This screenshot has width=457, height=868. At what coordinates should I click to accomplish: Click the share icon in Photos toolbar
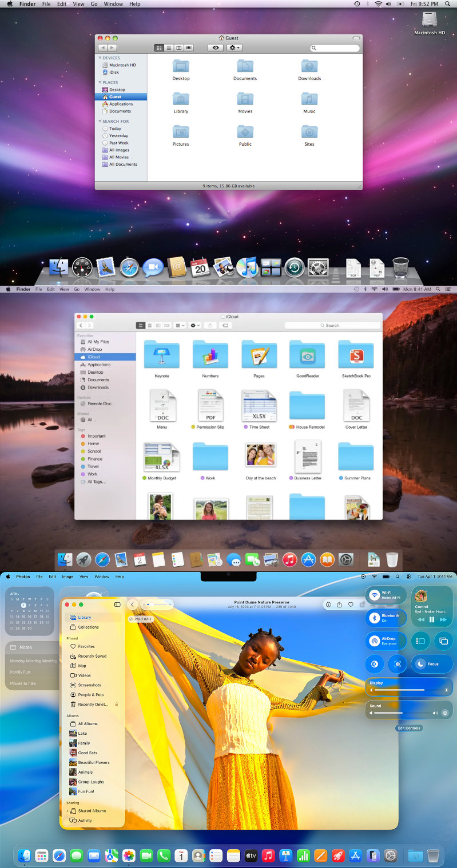click(340, 605)
